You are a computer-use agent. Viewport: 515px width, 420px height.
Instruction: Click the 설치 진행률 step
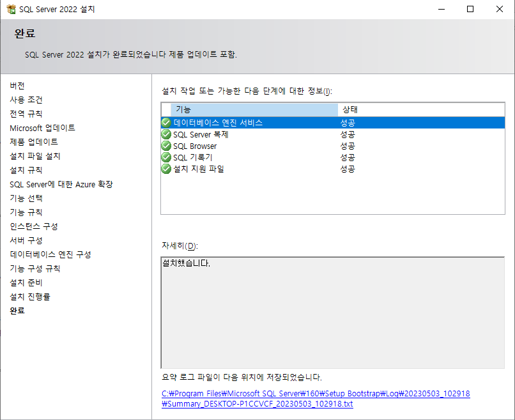30,297
